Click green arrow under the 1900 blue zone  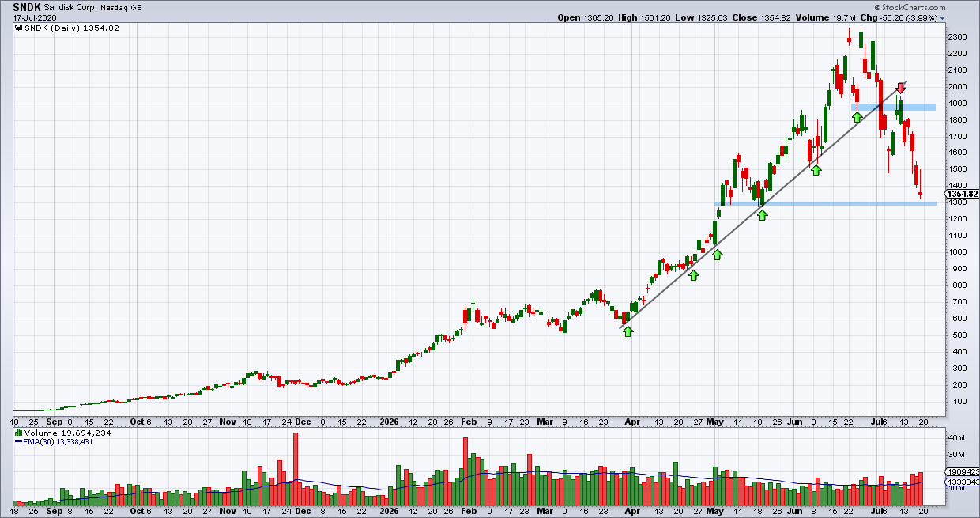click(857, 117)
